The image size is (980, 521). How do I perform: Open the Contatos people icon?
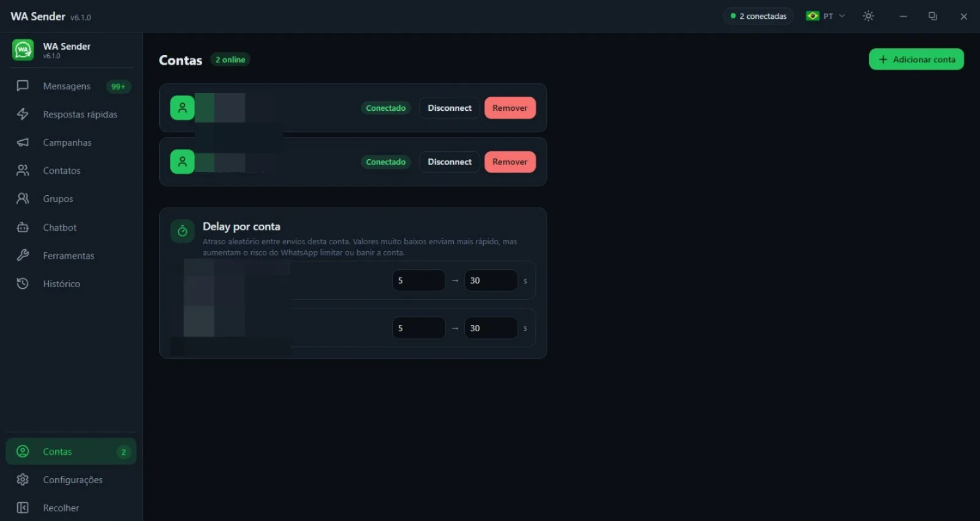(23, 170)
